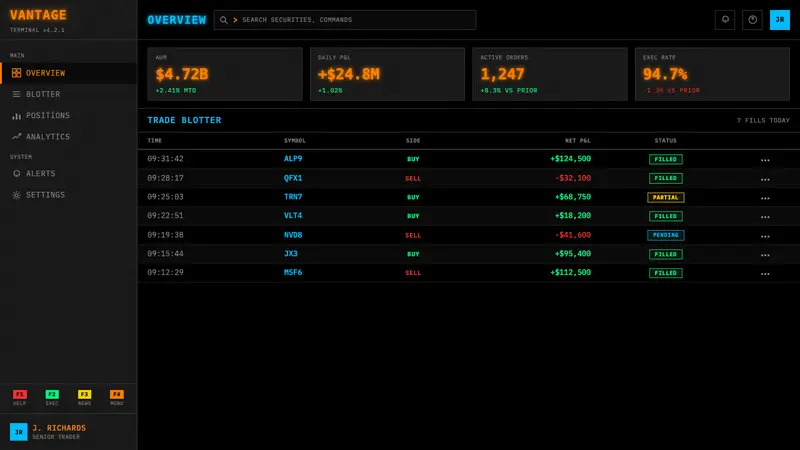Click the Overview grid icon
Image resolution: width=800 pixels, height=450 pixels.
[16, 73]
